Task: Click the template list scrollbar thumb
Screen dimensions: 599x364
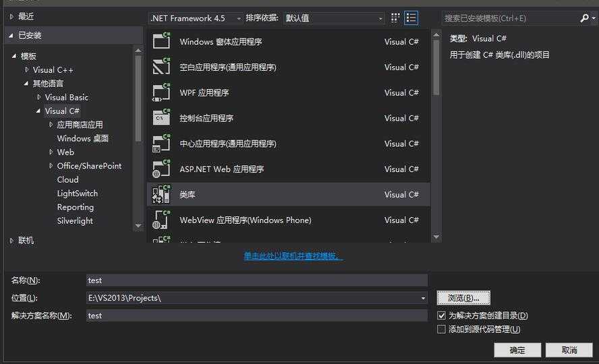Action: [436, 67]
